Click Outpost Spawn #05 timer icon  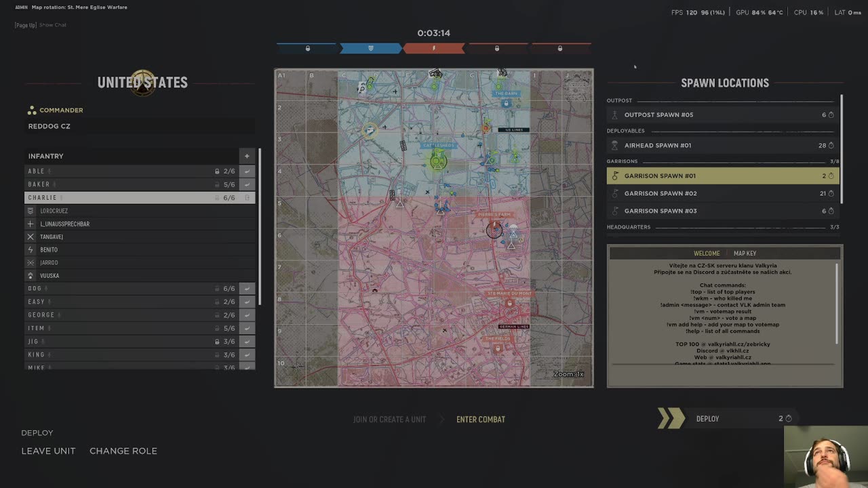click(831, 115)
